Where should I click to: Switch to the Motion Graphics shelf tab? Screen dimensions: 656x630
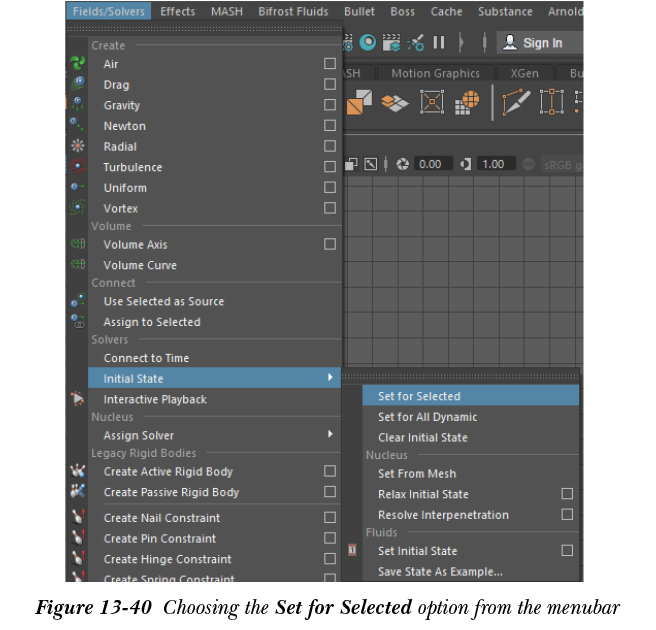[x=435, y=73]
